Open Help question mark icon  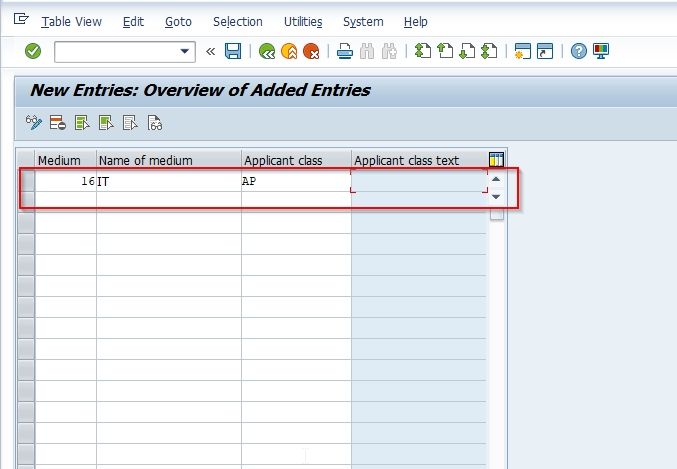579,51
